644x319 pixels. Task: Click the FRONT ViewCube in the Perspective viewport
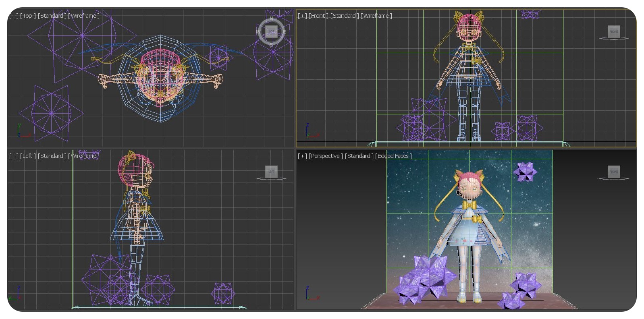pos(614,172)
